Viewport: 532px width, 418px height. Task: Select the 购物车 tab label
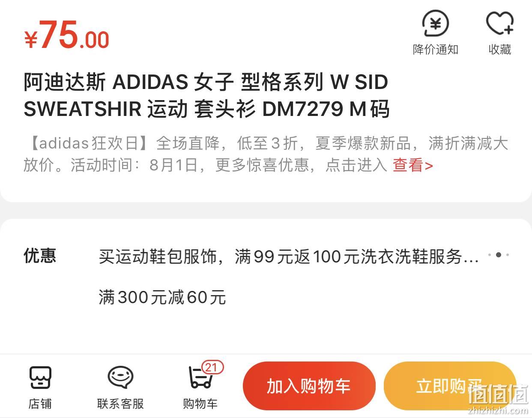click(x=200, y=403)
